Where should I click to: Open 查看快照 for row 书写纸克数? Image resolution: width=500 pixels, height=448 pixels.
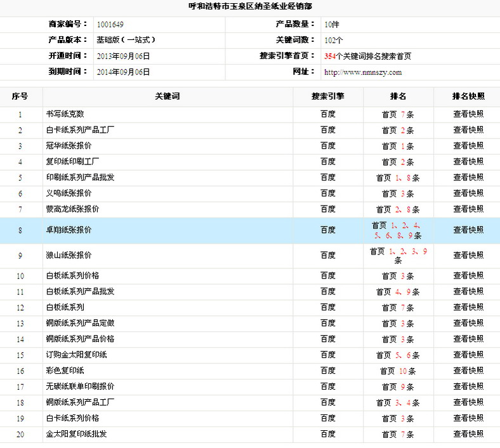[468, 114]
